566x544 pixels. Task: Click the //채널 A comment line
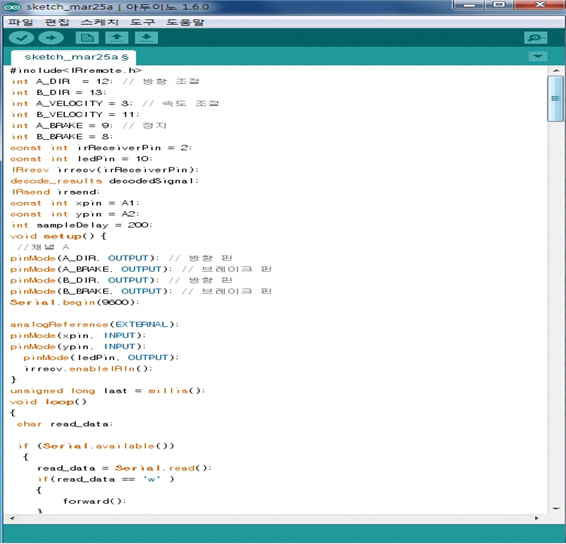(x=43, y=247)
